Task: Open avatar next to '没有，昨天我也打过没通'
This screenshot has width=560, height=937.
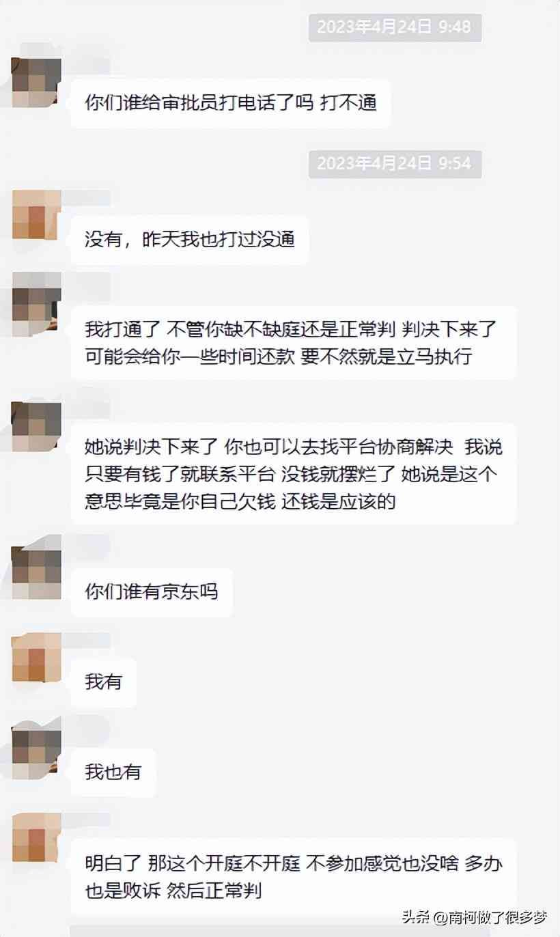Action: click(x=37, y=214)
